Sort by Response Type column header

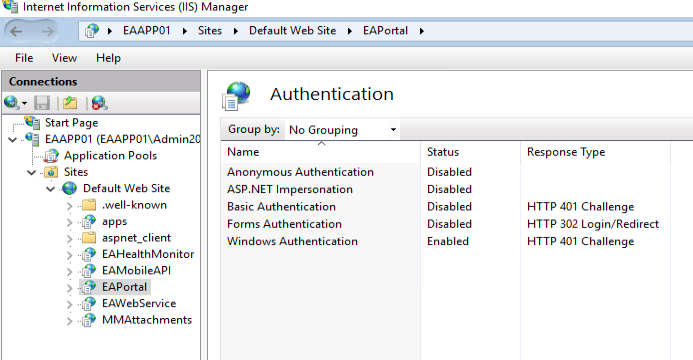(596, 152)
